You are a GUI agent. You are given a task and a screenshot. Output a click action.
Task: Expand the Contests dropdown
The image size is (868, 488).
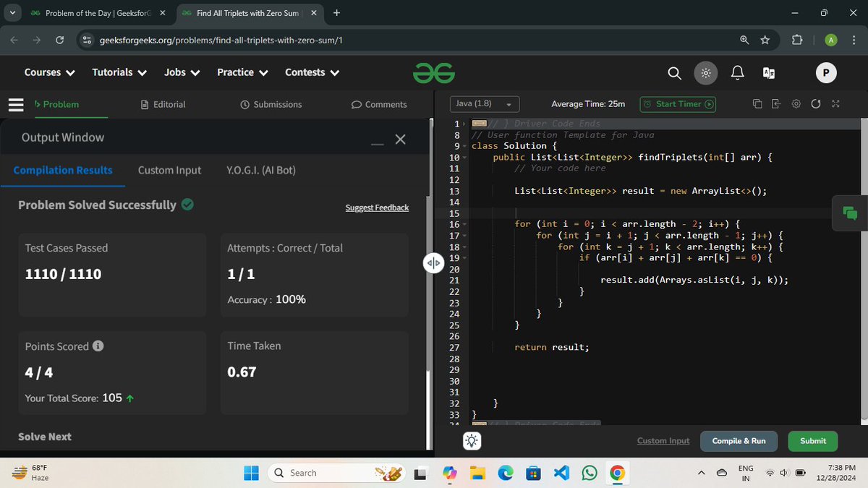click(x=312, y=72)
